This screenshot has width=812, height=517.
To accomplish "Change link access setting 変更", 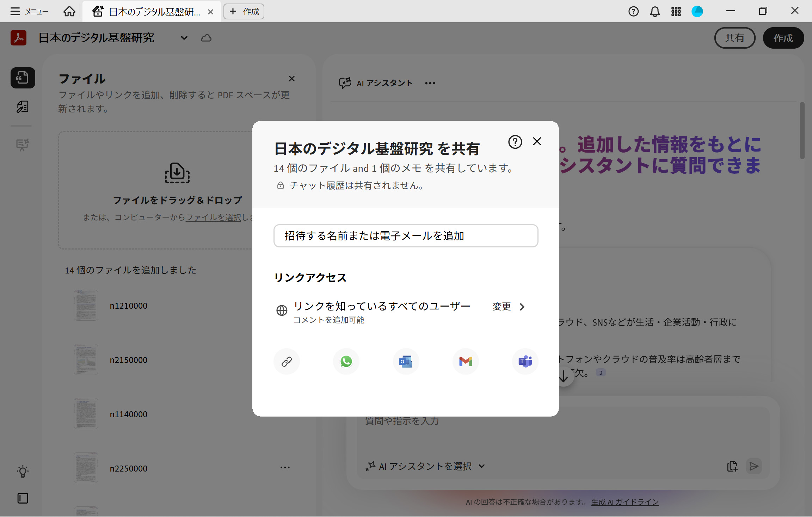I will coord(508,307).
